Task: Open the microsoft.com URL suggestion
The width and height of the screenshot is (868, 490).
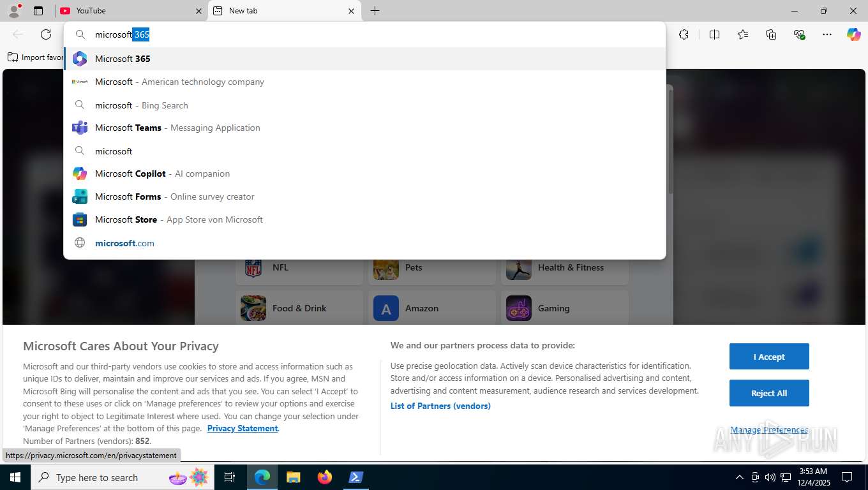Action: pos(364,243)
